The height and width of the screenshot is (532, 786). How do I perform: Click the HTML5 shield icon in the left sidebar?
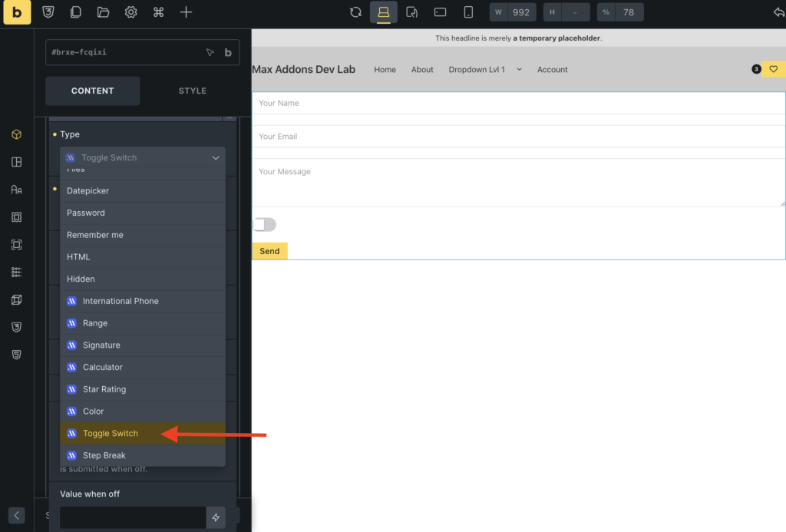[17, 355]
